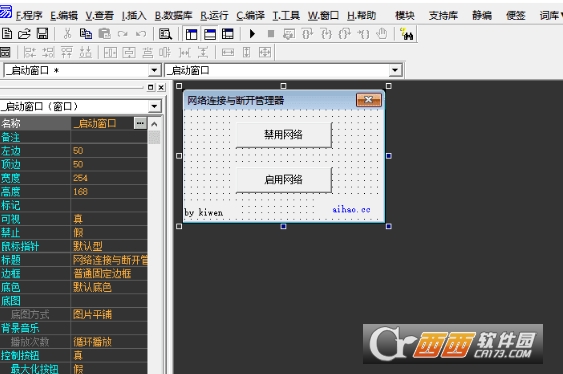The width and height of the screenshot is (563, 374).
Task: Click the property list scrollbar up arrow
Action: (x=154, y=124)
